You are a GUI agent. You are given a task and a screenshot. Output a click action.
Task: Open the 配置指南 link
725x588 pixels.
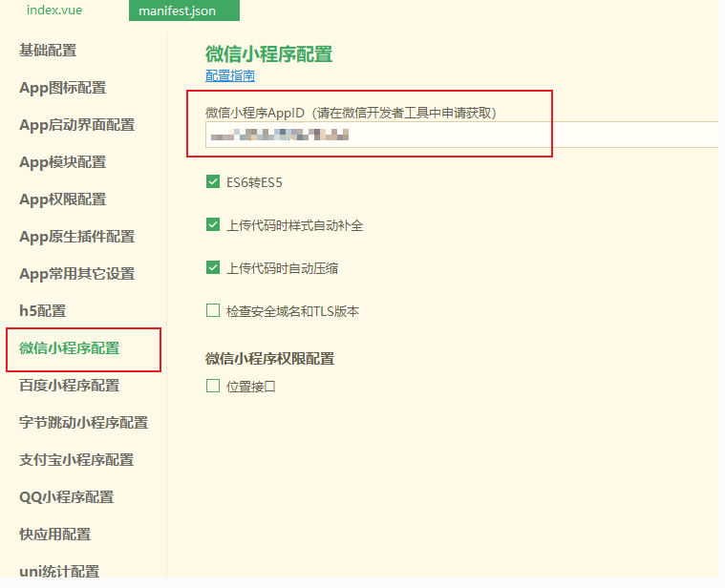click(x=230, y=75)
